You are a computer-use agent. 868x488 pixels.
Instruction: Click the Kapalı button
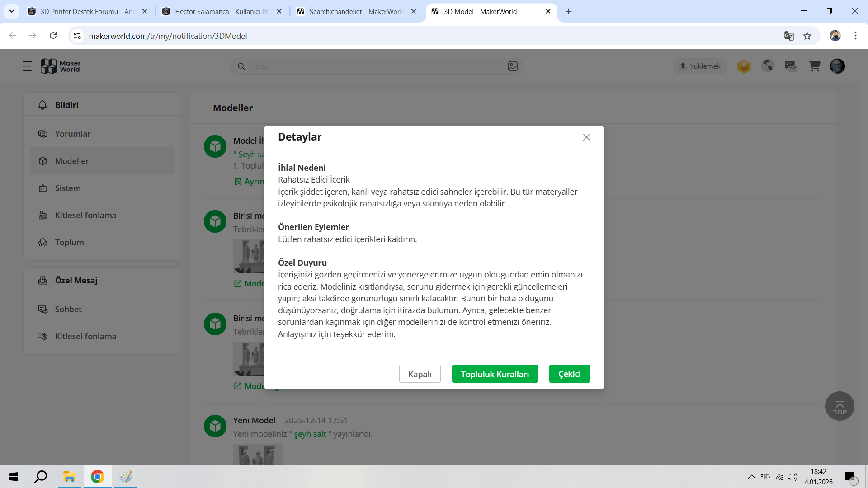tap(420, 374)
